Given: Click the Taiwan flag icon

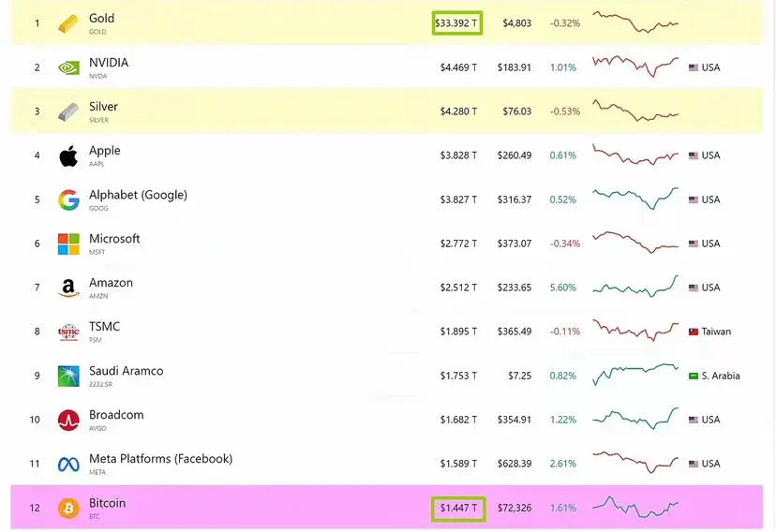Looking at the screenshot, I should click(693, 332).
